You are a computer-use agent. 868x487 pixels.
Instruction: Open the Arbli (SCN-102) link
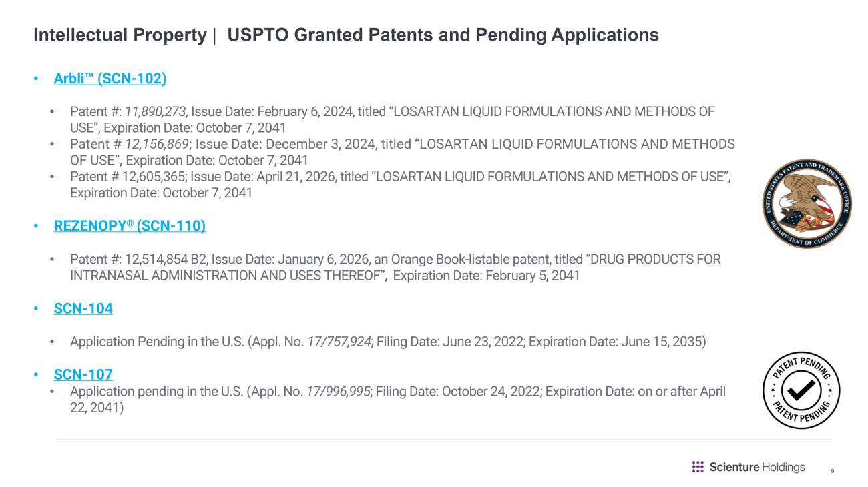(x=110, y=79)
